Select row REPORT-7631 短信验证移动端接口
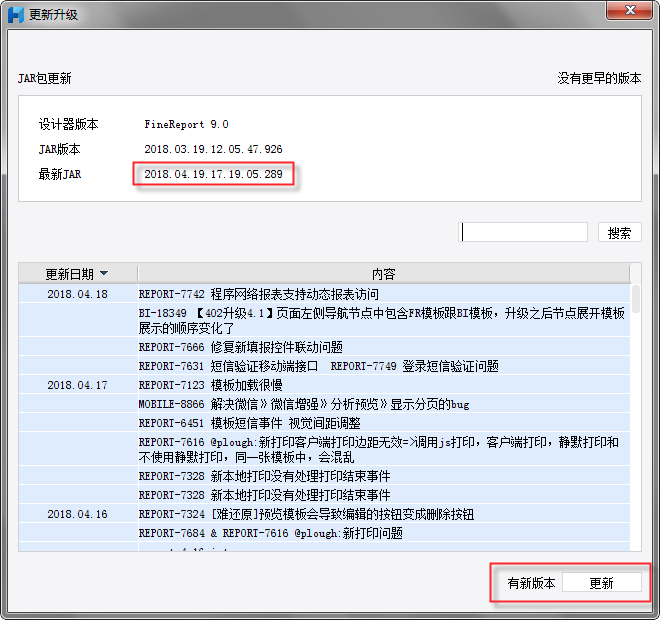The width and height of the screenshot is (660, 620). tap(383, 366)
